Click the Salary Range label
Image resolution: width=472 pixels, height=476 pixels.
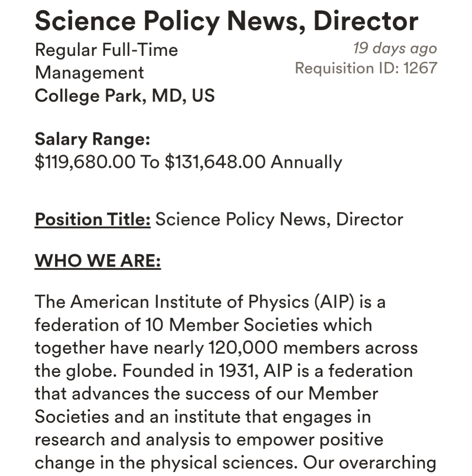pyautogui.click(x=92, y=140)
